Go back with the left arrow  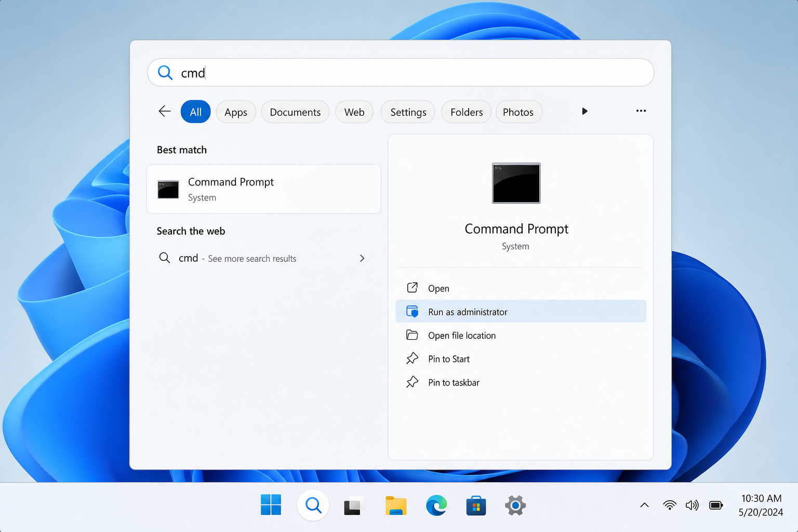tap(165, 111)
